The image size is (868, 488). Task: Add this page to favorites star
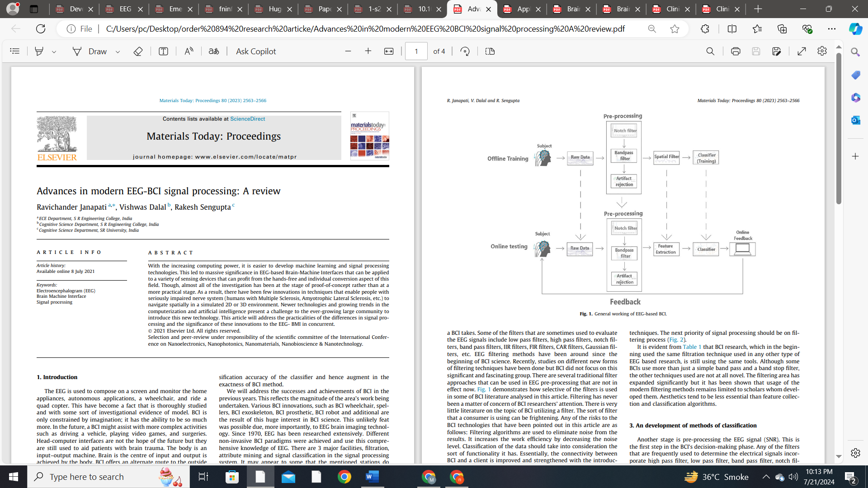675,29
